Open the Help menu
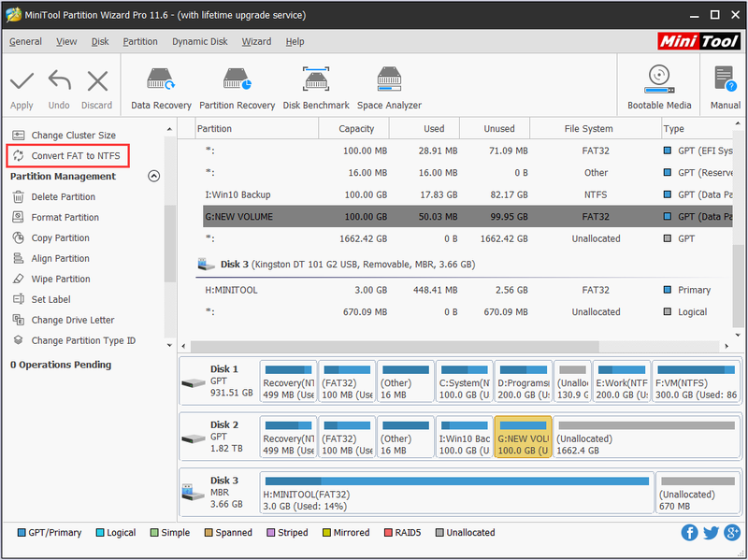 [x=295, y=41]
